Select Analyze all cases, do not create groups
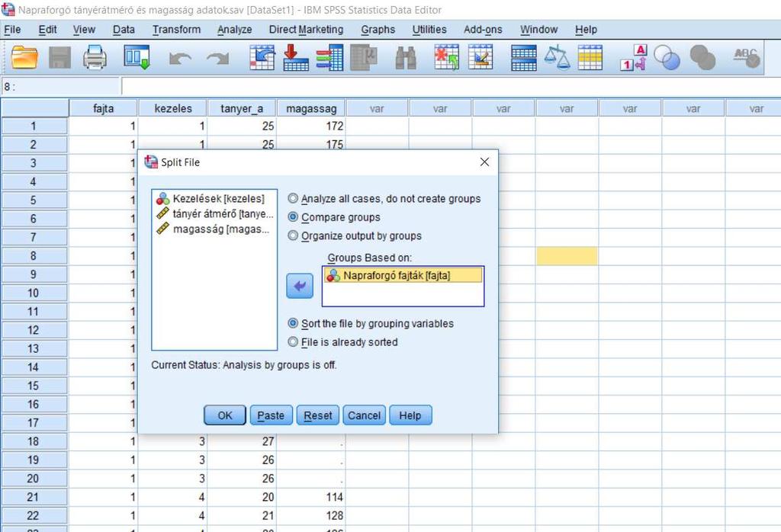 384,199
